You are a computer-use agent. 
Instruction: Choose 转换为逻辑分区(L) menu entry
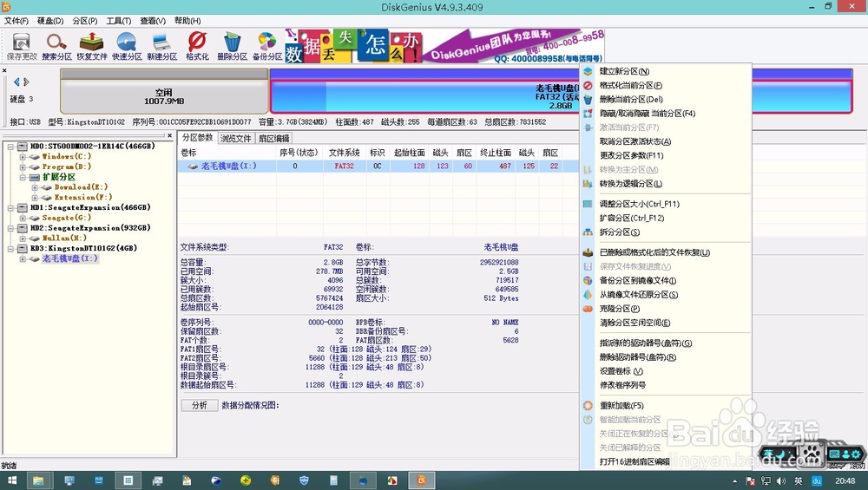click(x=630, y=184)
